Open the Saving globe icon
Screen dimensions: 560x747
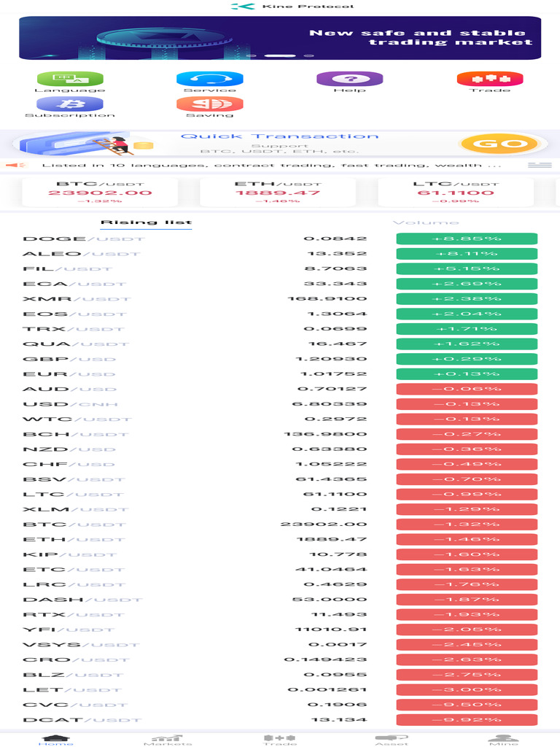click(x=209, y=104)
